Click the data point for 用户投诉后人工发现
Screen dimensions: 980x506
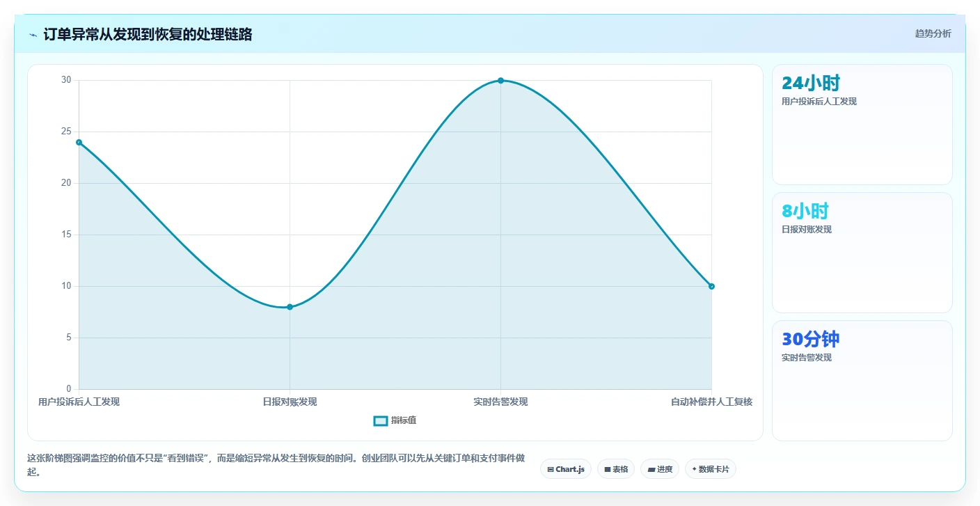(79, 142)
